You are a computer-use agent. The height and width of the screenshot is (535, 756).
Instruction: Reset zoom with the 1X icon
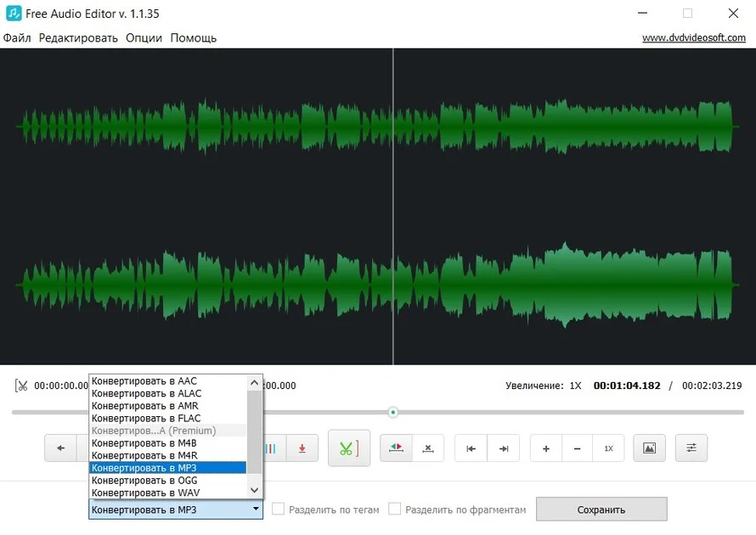click(608, 448)
